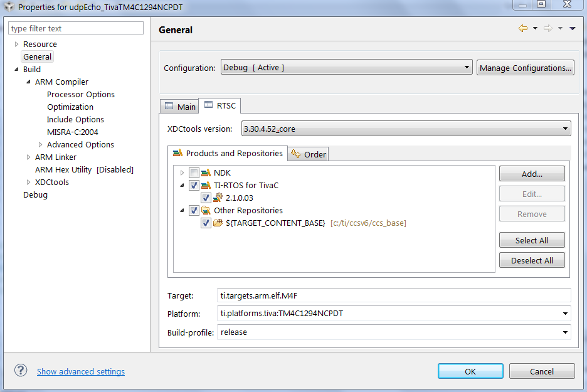Viewport: 587px width, 392px height.
Task: Click the type filter text field
Action: coord(76,28)
